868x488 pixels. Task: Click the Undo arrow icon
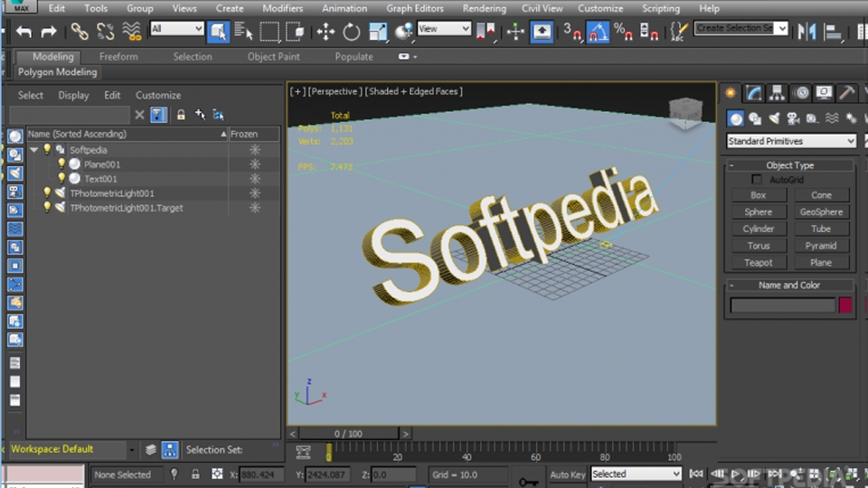pyautogui.click(x=24, y=32)
